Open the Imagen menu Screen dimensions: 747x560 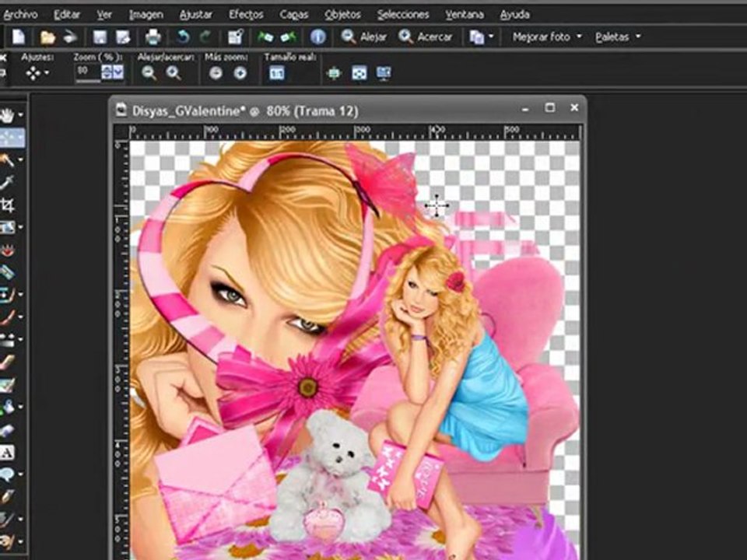click(x=146, y=15)
